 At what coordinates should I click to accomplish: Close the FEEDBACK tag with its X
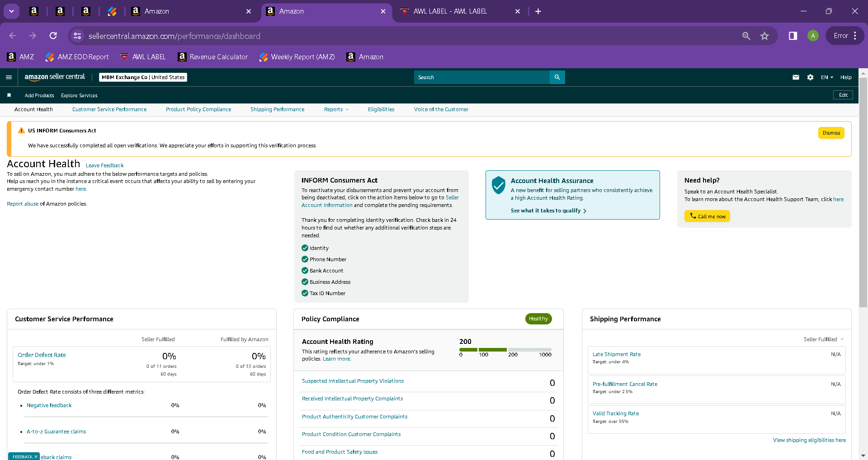(x=36, y=457)
